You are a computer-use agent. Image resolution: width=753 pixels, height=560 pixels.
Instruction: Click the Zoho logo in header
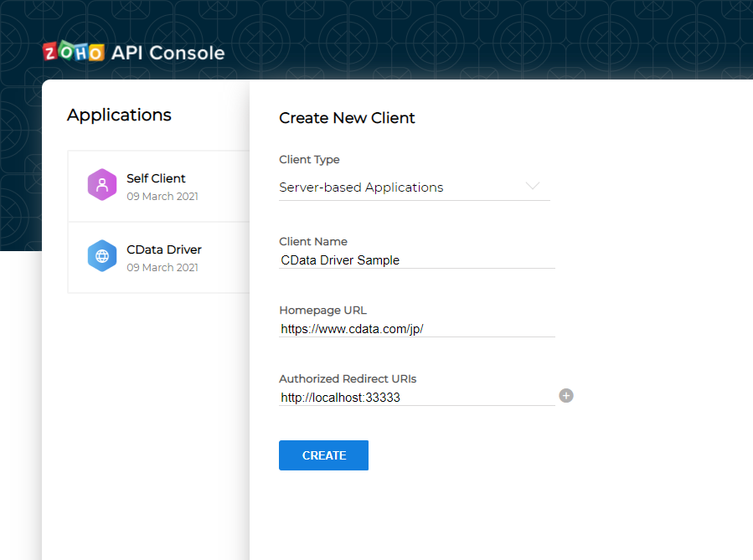tap(74, 51)
